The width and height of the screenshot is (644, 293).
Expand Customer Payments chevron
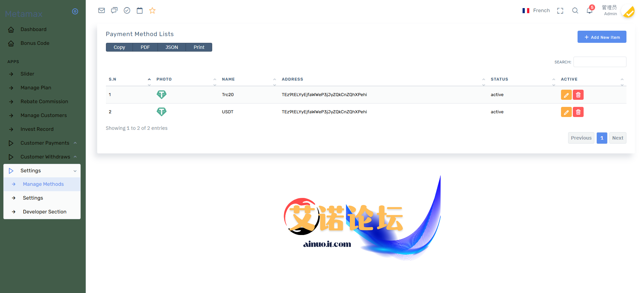coord(75,143)
